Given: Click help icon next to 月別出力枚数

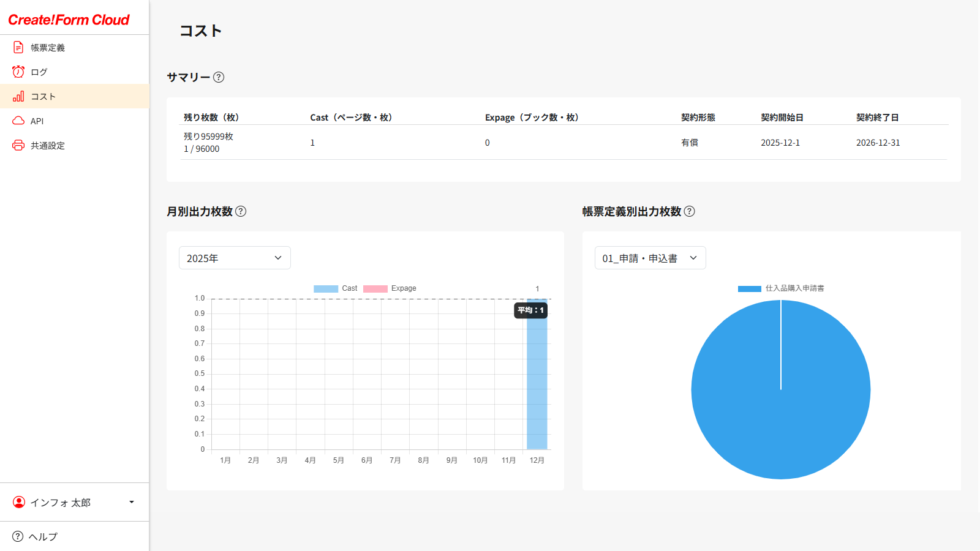Looking at the screenshot, I should pyautogui.click(x=241, y=211).
